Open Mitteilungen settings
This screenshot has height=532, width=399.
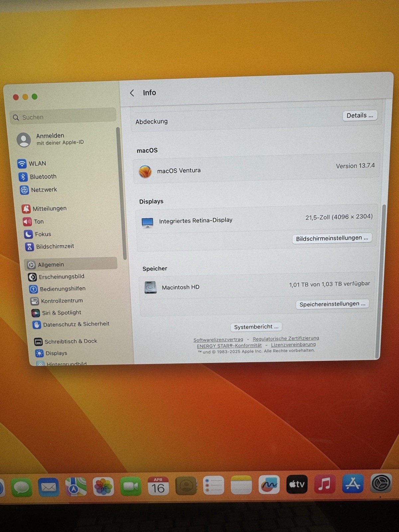pos(45,208)
